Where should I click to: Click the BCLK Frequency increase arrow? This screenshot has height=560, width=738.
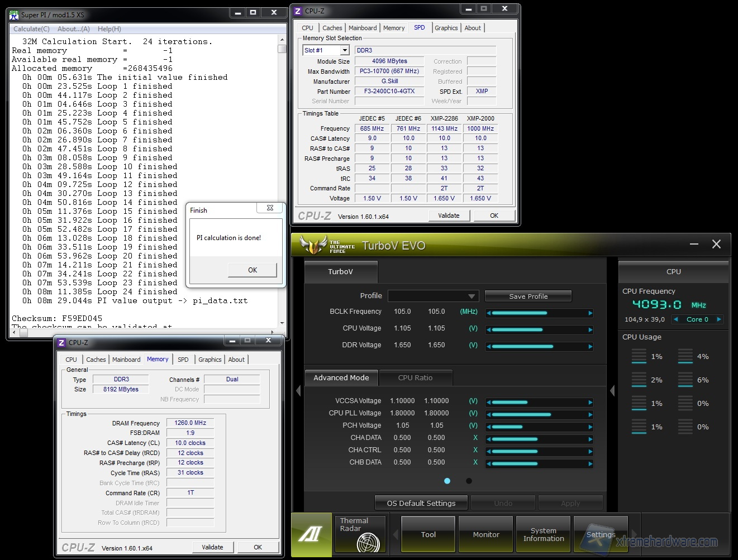pyautogui.click(x=590, y=313)
